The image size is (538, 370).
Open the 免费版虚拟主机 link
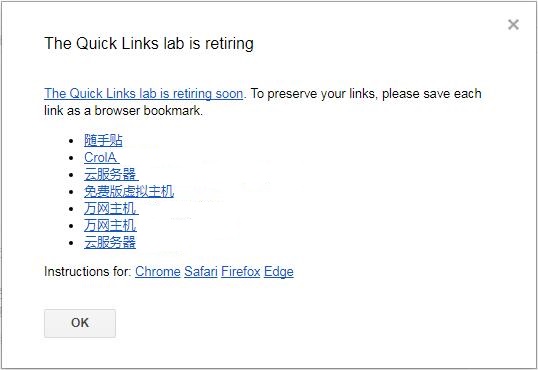tap(129, 191)
